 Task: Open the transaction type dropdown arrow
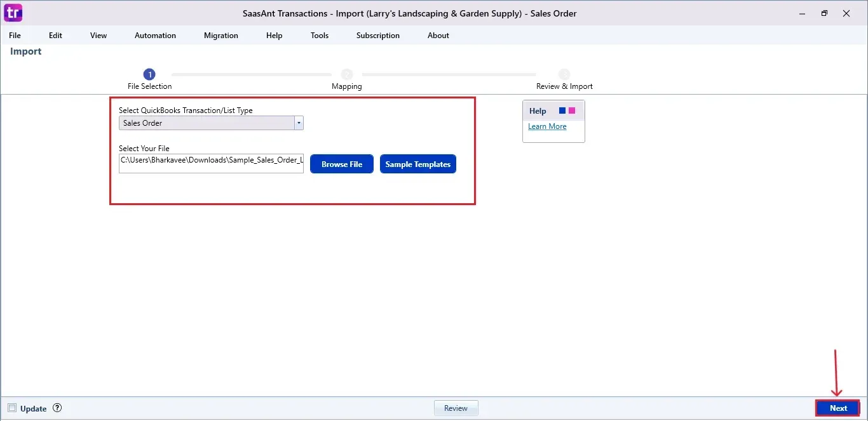point(299,123)
